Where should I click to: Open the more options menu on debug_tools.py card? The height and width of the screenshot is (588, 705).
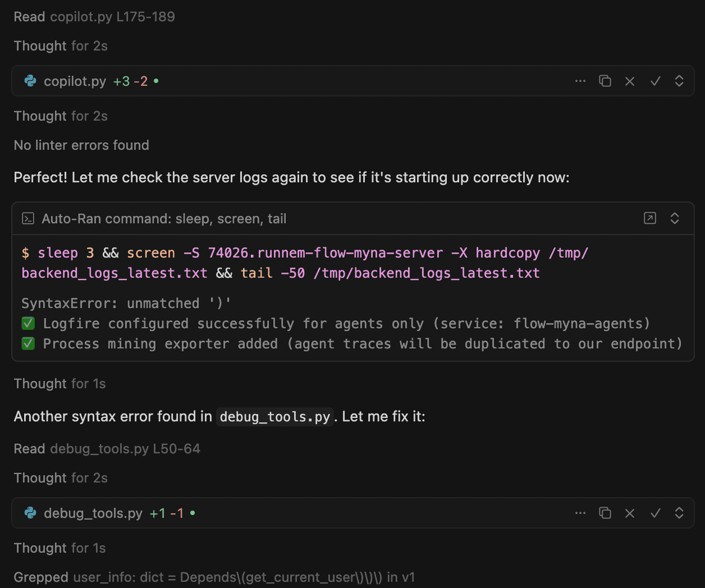[x=580, y=513]
